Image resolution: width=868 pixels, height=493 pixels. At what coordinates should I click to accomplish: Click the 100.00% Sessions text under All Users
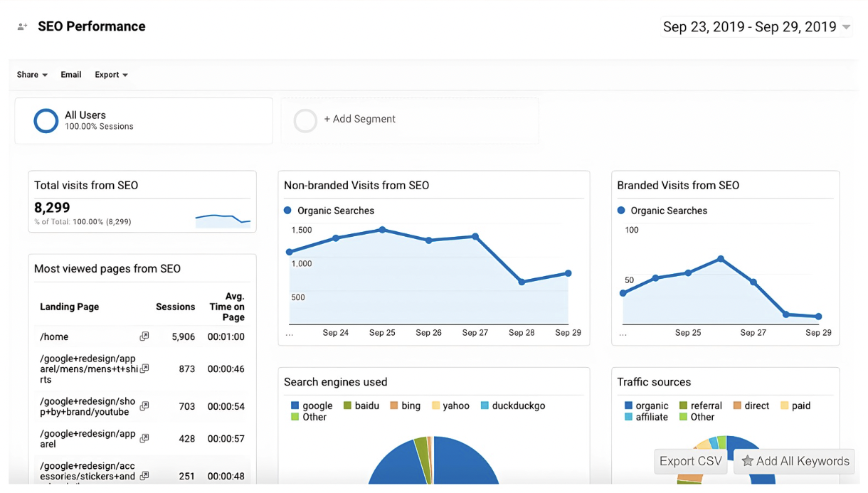(99, 127)
